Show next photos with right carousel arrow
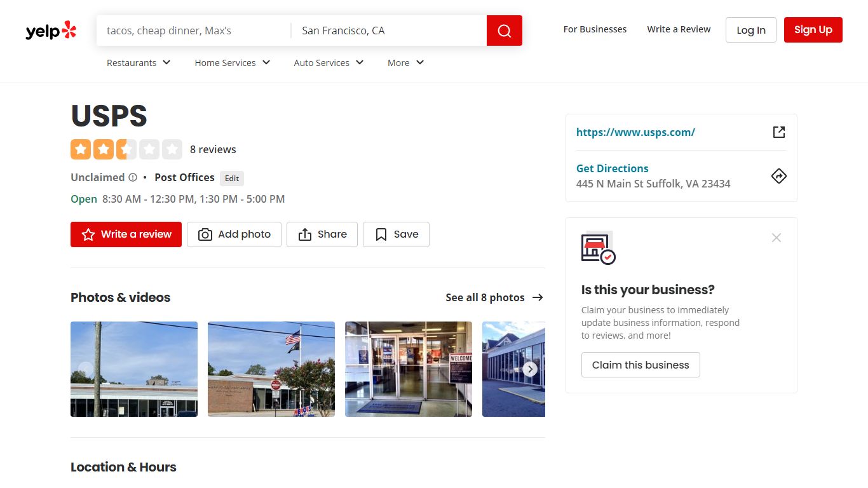The image size is (868, 488). [x=530, y=369]
